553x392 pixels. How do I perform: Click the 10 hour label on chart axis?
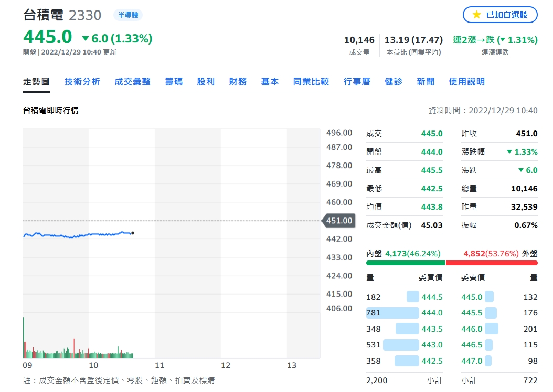click(93, 365)
